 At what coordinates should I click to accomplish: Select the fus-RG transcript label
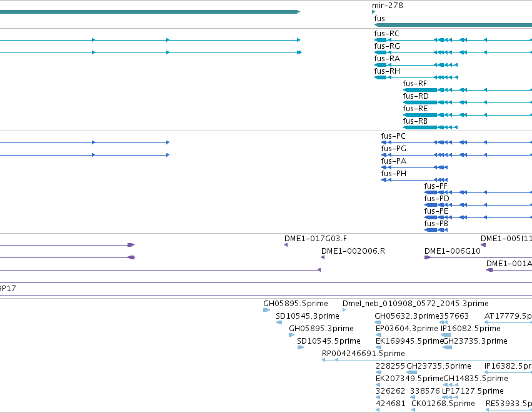click(387, 46)
